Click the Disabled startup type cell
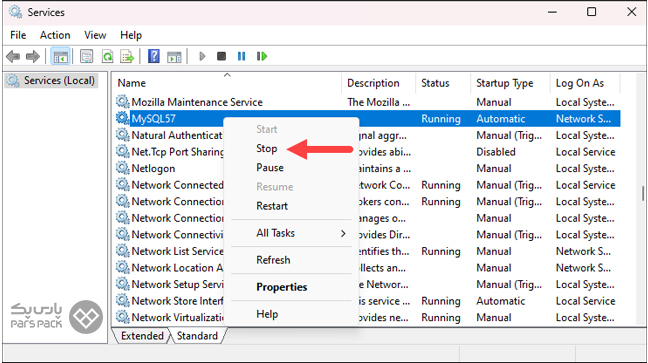The width and height of the screenshot is (648, 363). click(496, 152)
